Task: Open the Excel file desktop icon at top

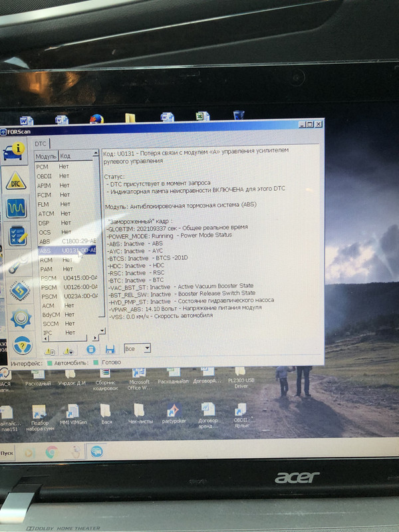Action: point(203,116)
